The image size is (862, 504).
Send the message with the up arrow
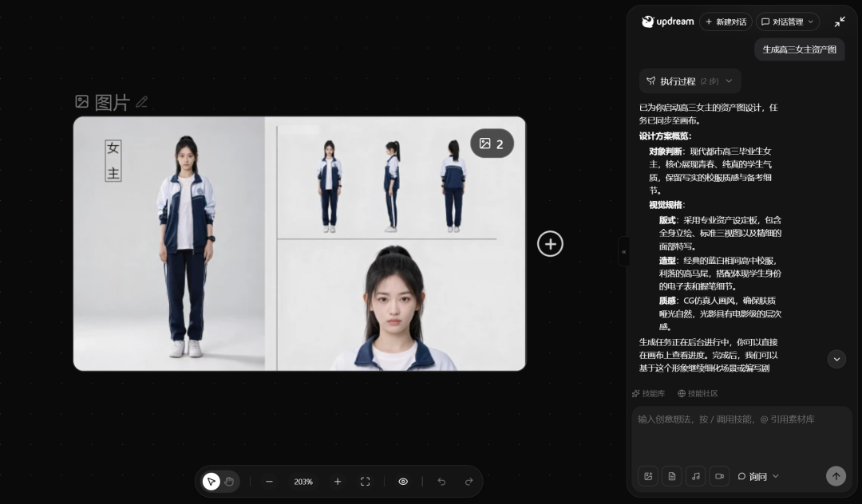tap(836, 476)
